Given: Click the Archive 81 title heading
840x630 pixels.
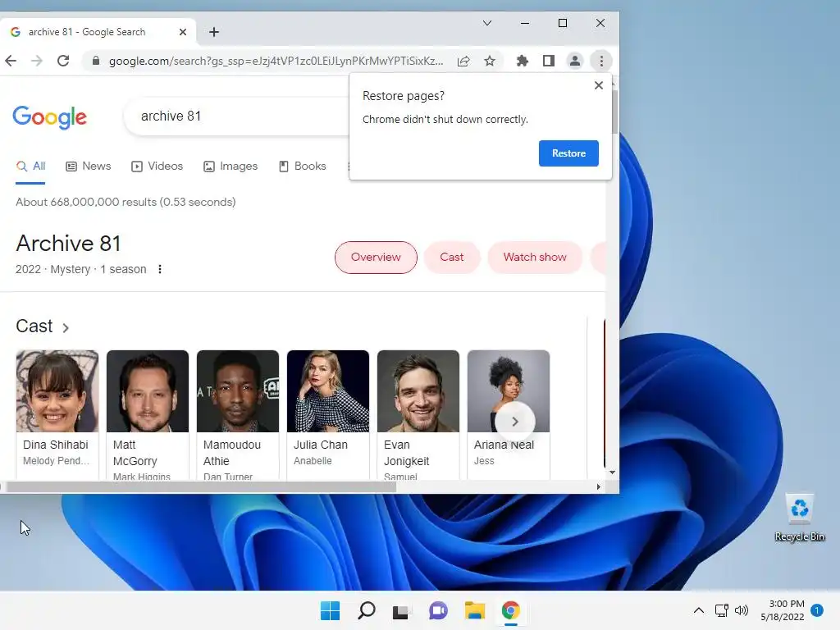Looking at the screenshot, I should [x=68, y=243].
